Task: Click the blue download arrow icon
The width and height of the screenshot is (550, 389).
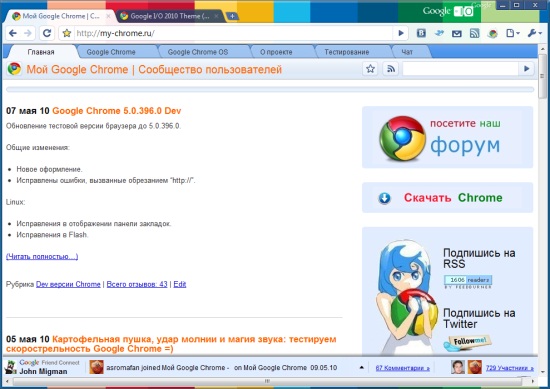Action: point(384,198)
